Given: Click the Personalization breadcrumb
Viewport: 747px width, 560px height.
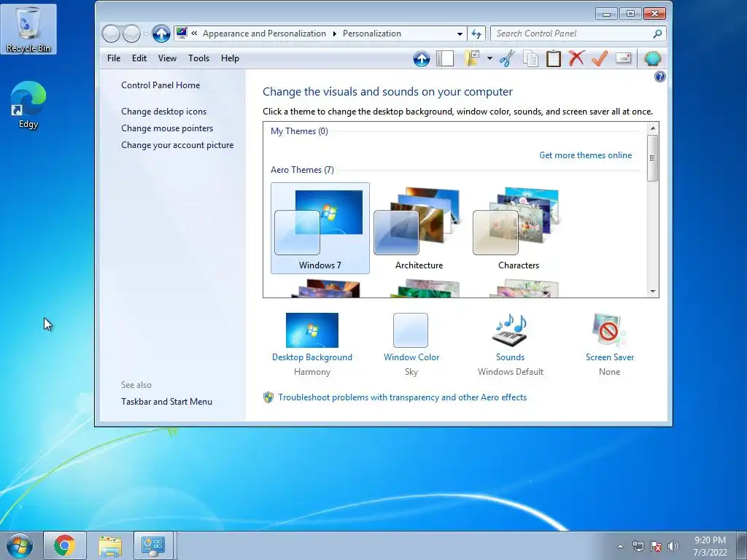Looking at the screenshot, I should pos(371,34).
